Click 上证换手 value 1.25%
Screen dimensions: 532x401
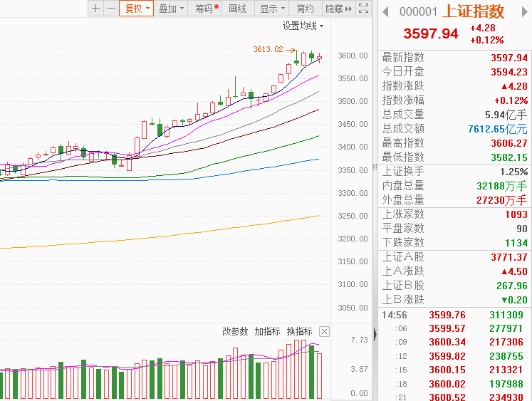(513, 172)
